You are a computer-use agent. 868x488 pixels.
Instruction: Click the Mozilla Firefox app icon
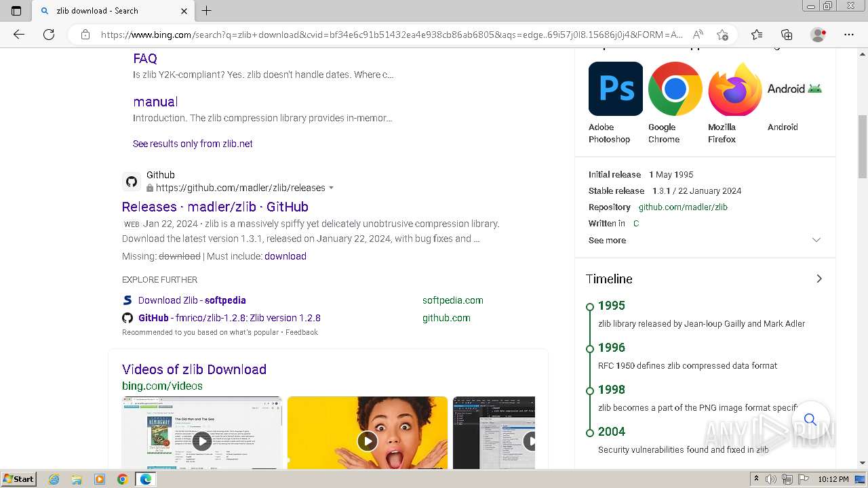[735, 89]
